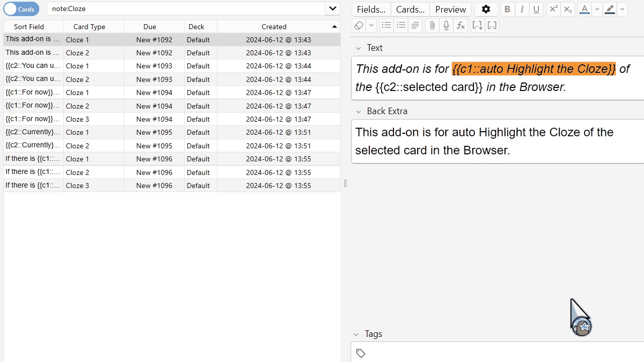Apply the text highlight color
Screen dimensions: 644x362
point(609,9)
